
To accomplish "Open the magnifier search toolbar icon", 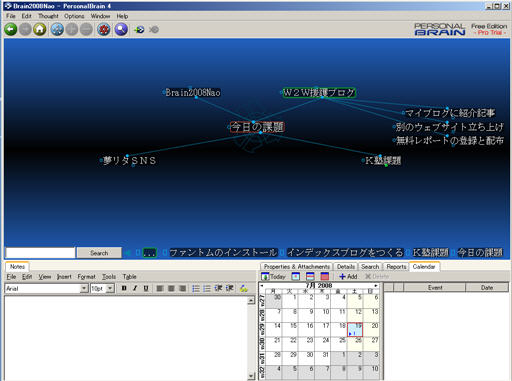I will (121, 30).
